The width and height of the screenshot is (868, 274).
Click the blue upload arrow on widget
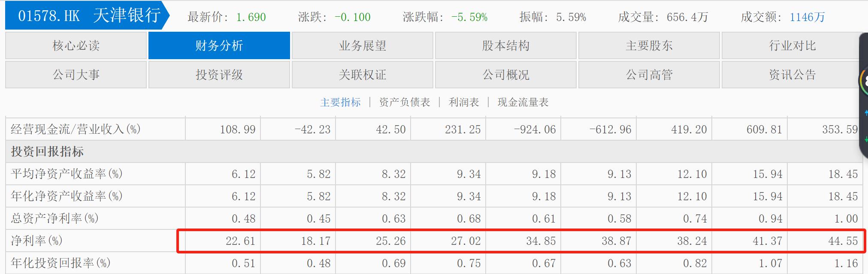coord(866,113)
